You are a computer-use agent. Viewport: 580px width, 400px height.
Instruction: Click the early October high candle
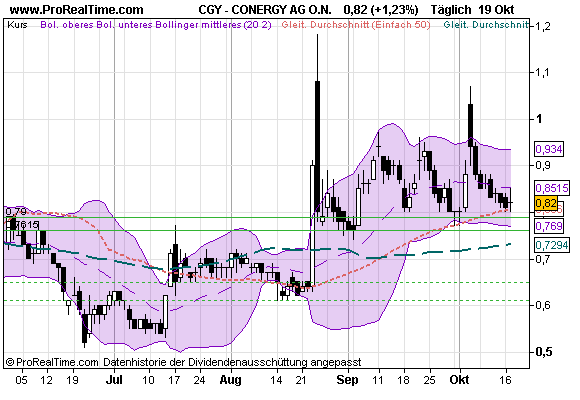(470, 125)
